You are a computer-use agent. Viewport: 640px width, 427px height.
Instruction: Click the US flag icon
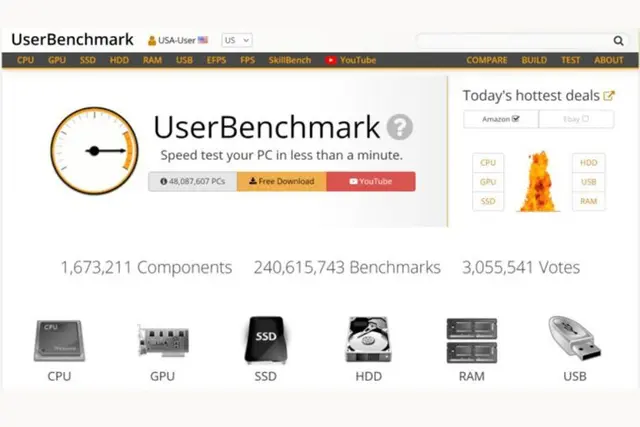pyautogui.click(x=203, y=40)
